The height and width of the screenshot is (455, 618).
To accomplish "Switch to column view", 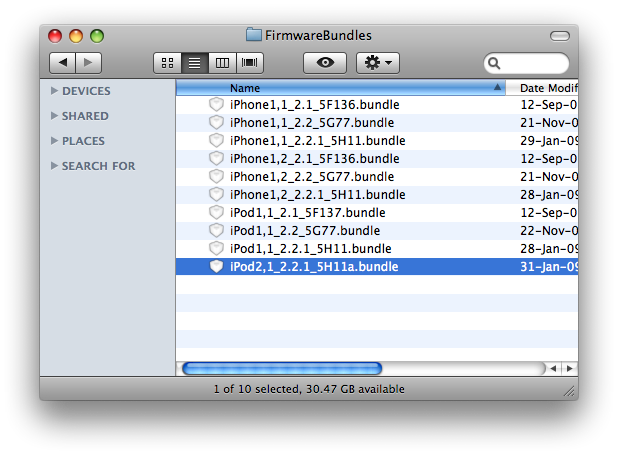I will (x=222, y=63).
